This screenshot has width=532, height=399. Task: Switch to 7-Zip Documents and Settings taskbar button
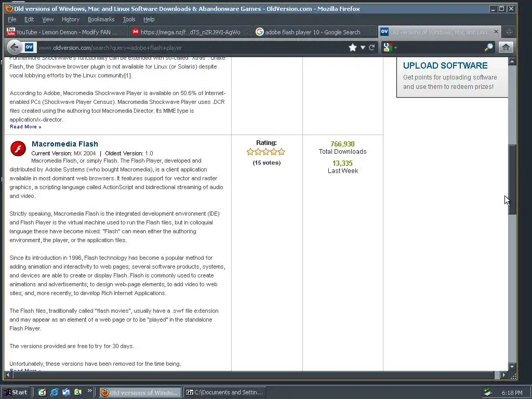[x=224, y=393]
